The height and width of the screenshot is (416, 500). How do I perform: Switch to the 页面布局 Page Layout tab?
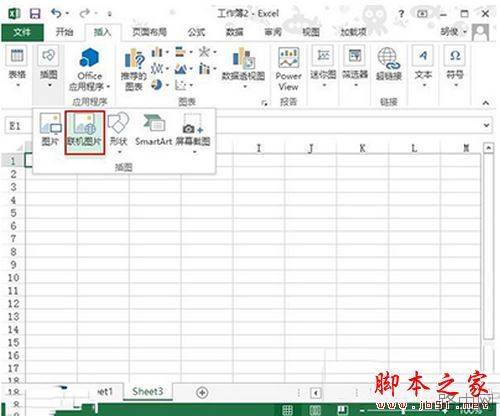[x=149, y=32]
